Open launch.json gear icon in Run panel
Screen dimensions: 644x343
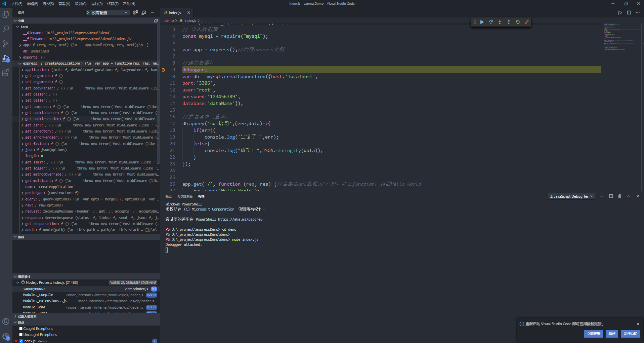coord(135,13)
